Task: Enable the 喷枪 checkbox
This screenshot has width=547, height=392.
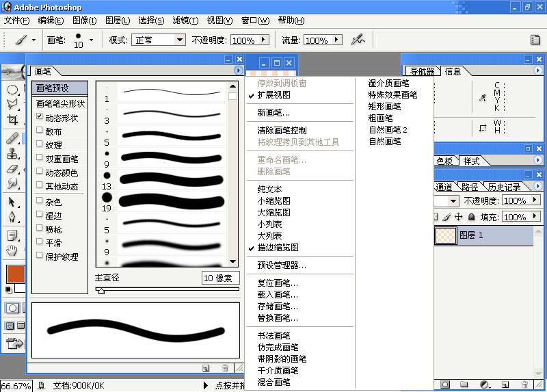Action: point(40,228)
